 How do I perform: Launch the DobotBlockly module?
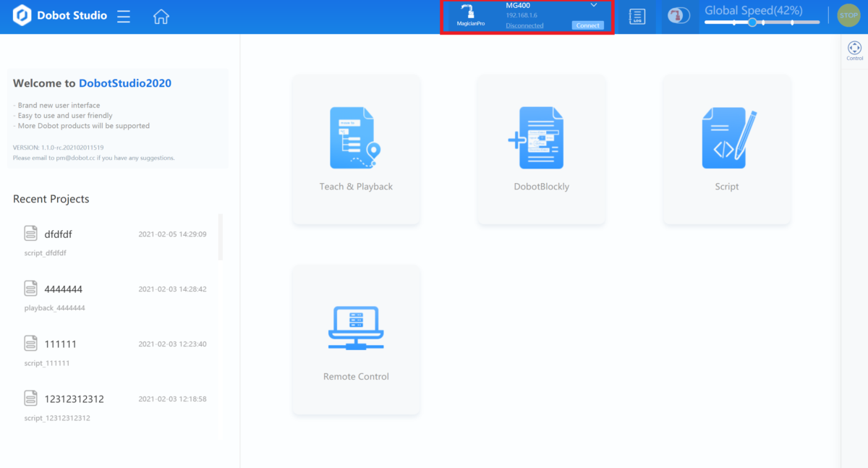(x=541, y=150)
